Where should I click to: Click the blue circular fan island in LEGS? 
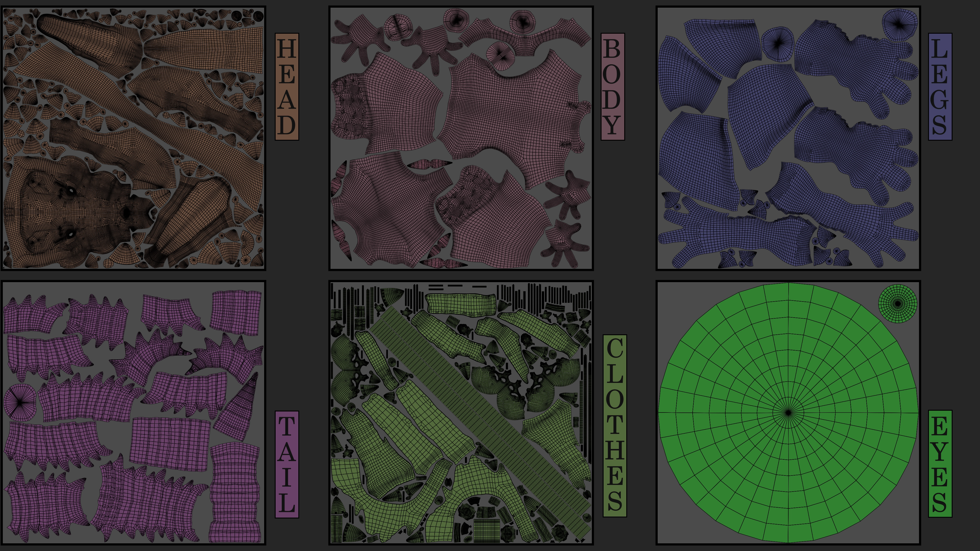(x=778, y=43)
